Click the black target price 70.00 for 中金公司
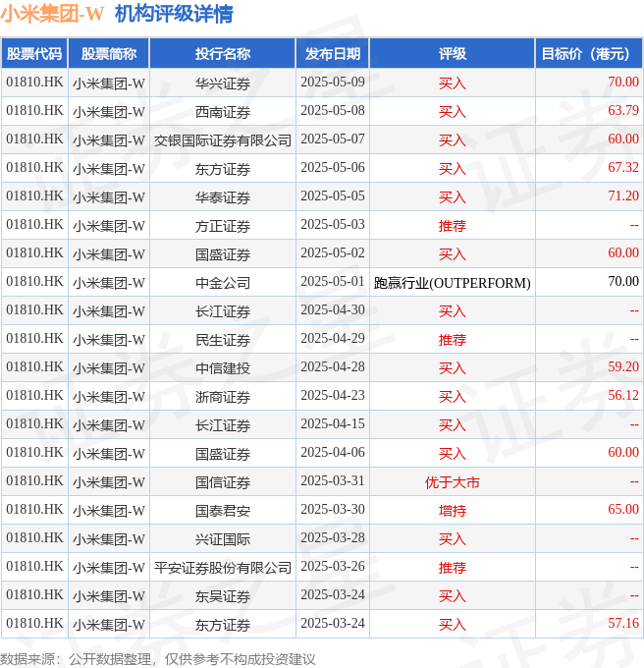Viewport: 644px width, 668px height. click(x=623, y=281)
